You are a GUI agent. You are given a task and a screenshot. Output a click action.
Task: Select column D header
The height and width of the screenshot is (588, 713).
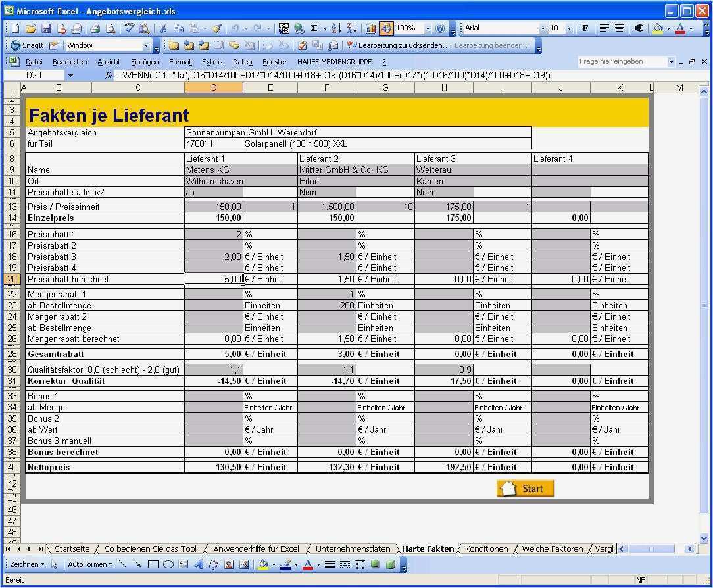pyautogui.click(x=214, y=87)
